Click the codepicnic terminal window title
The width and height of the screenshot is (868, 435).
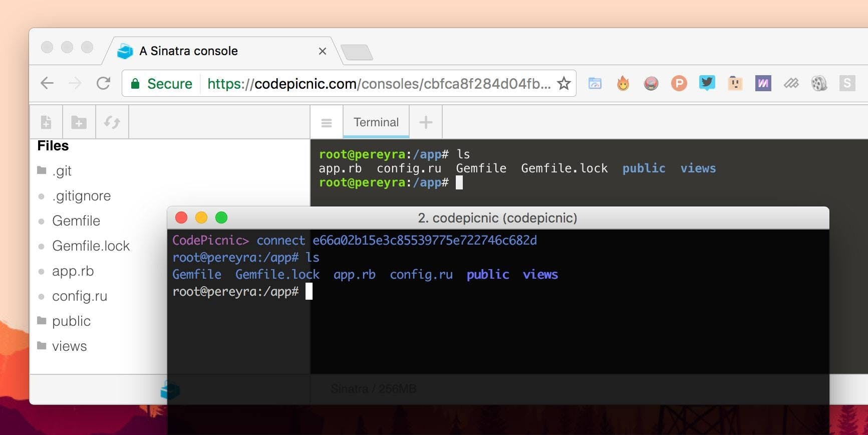[x=497, y=218]
